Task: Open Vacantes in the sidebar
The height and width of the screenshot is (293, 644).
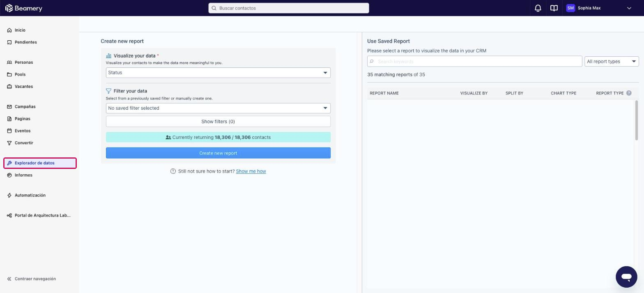Action: click(23, 87)
